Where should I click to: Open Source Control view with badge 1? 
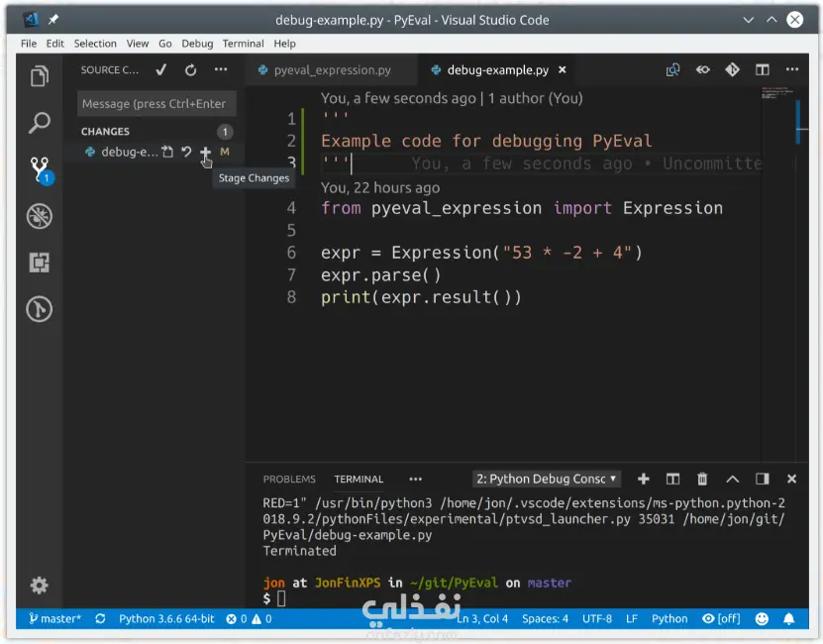pyautogui.click(x=41, y=170)
